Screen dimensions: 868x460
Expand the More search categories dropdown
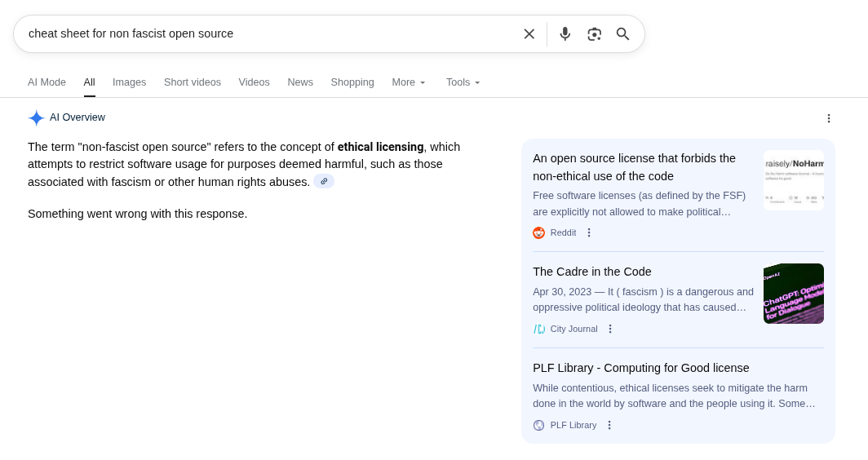pos(409,82)
